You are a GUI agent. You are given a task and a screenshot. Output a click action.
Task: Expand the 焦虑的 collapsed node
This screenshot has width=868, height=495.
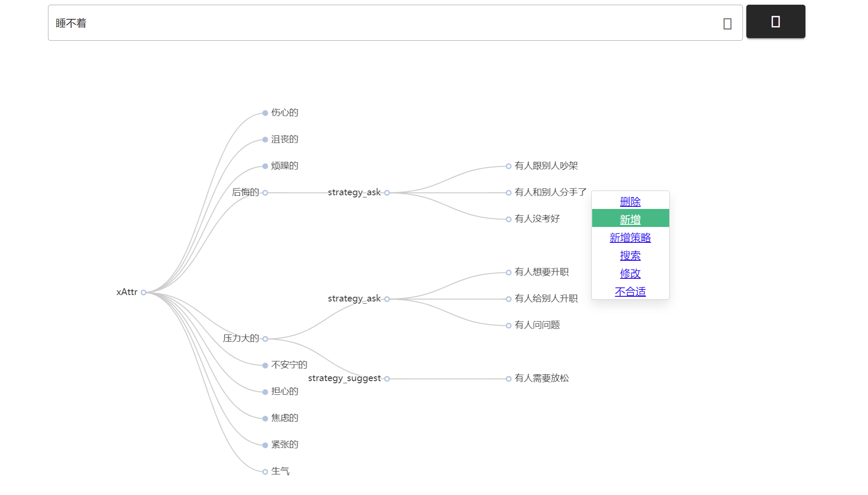click(x=265, y=418)
